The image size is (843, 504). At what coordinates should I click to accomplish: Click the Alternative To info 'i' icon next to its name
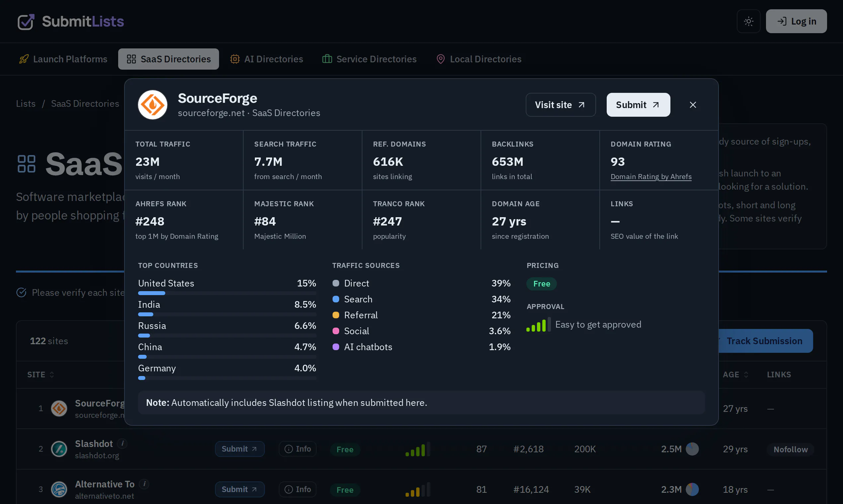(144, 484)
